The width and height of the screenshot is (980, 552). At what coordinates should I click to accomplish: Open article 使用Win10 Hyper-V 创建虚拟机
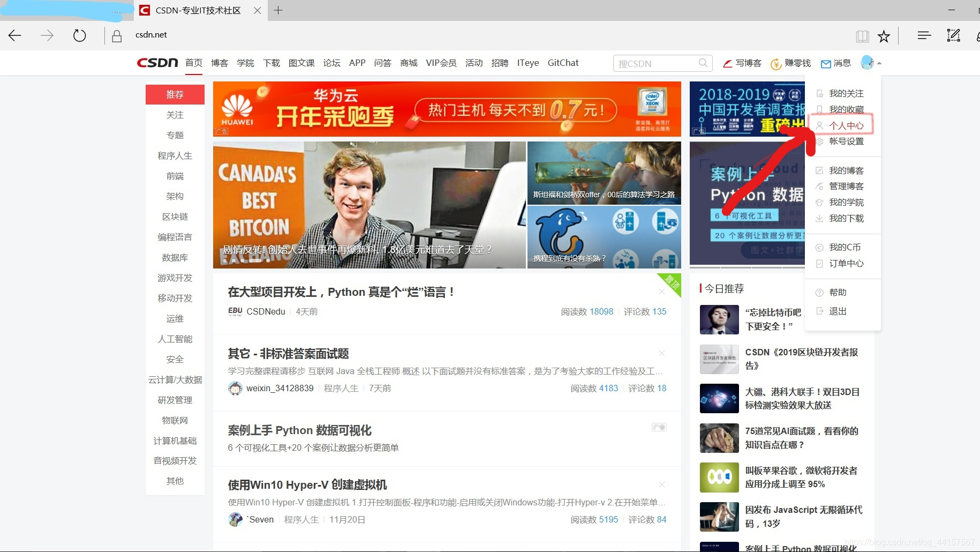[x=307, y=485]
